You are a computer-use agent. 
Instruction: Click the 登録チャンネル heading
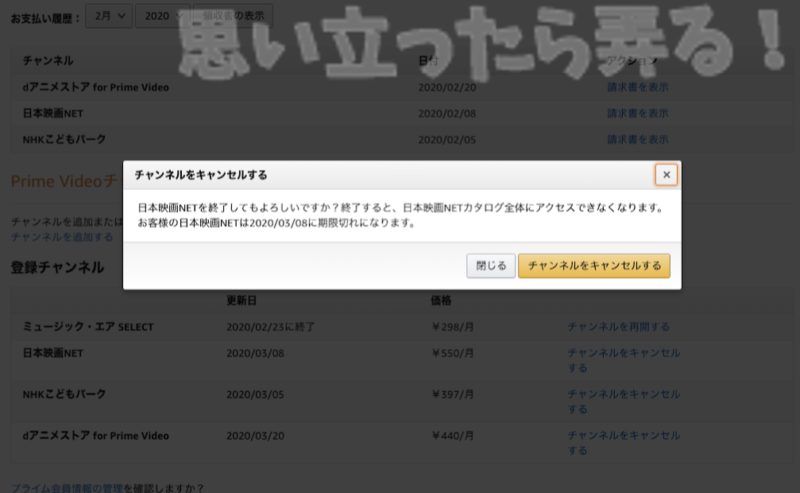tap(58, 267)
